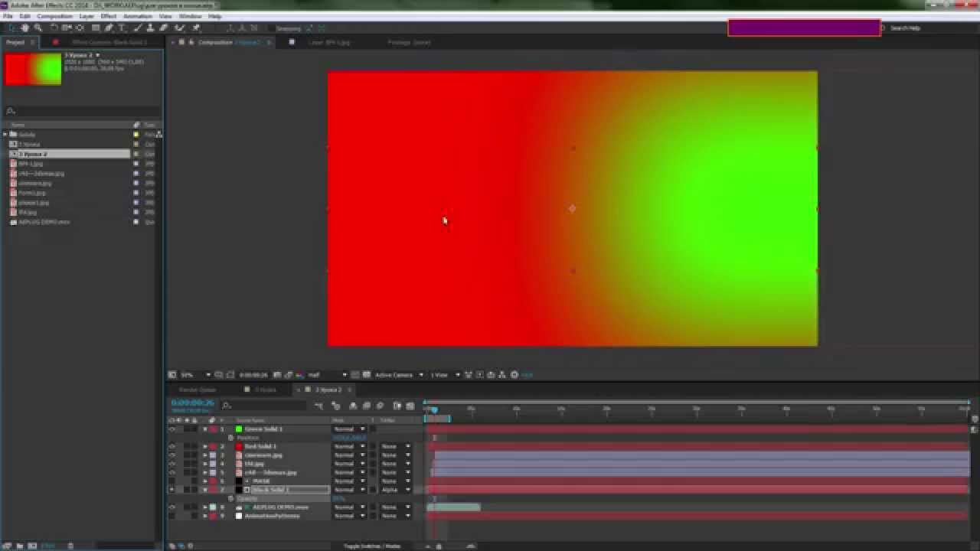Select the Zoom magnifier tool
This screenshot has height=551, width=980.
point(38,28)
